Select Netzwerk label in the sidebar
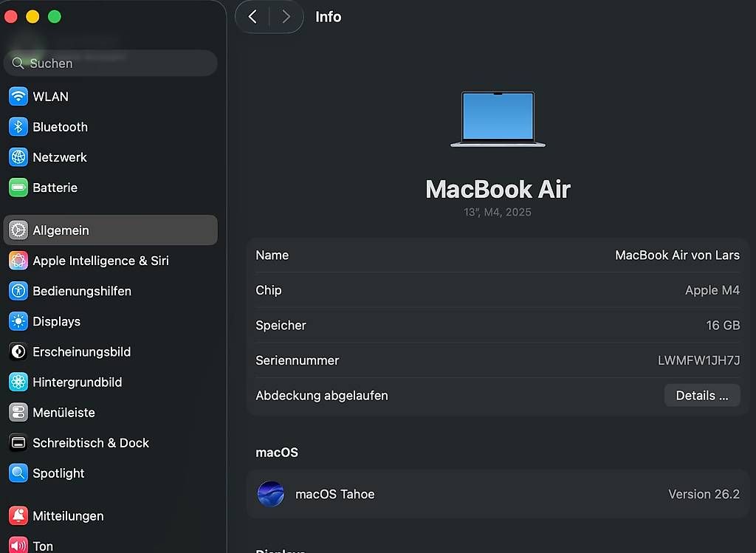Screen dimensions: 756x553 click(x=60, y=157)
